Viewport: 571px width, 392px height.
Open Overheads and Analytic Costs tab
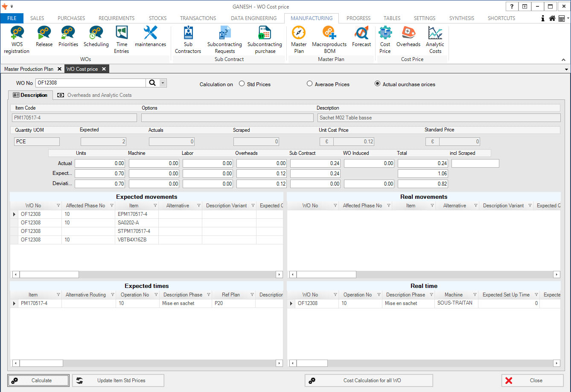95,95
